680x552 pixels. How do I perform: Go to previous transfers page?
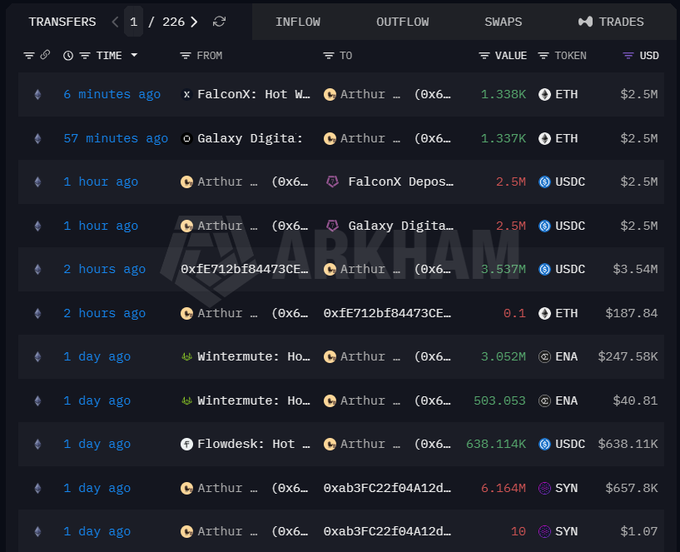pos(115,22)
